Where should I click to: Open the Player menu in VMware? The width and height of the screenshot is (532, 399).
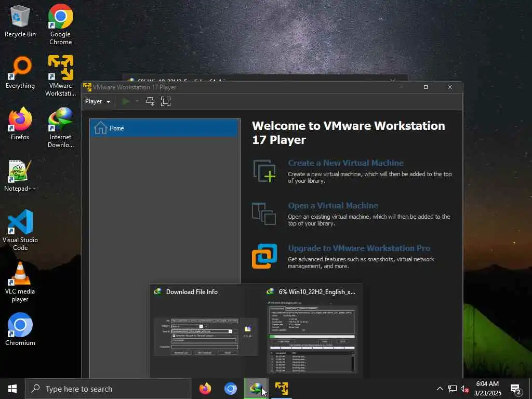click(98, 101)
